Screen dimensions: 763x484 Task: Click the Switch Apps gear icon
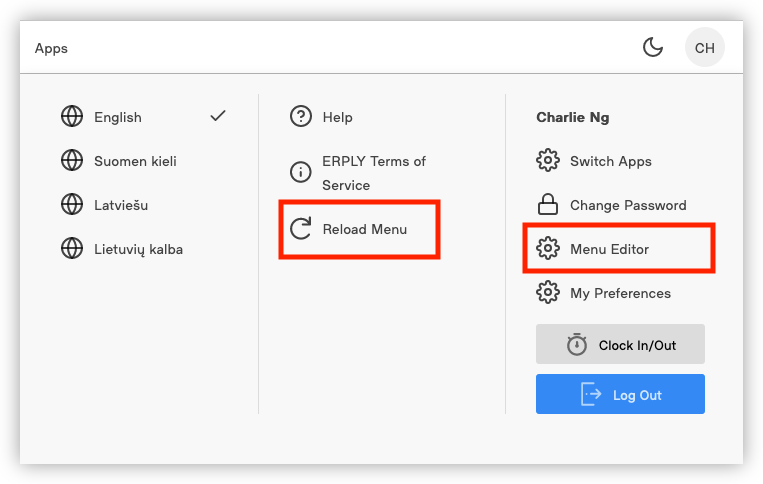pyautogui.click(x=548, y=161)
